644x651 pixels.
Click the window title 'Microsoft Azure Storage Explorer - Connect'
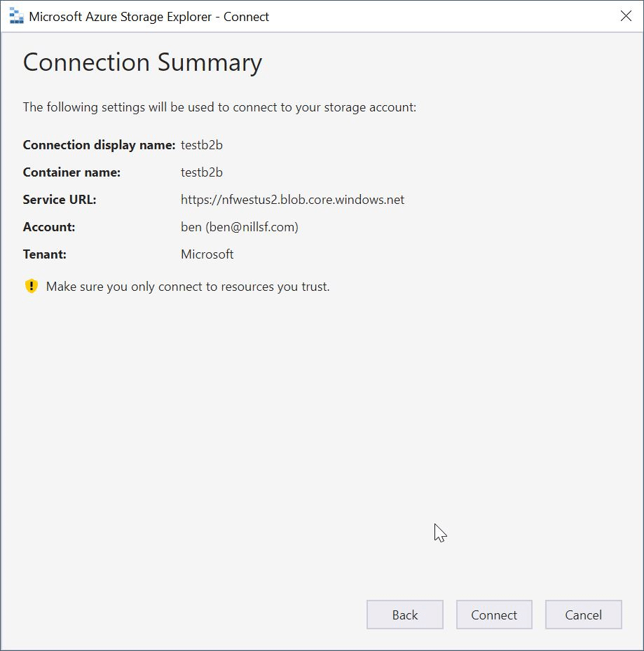pos(149,17)
